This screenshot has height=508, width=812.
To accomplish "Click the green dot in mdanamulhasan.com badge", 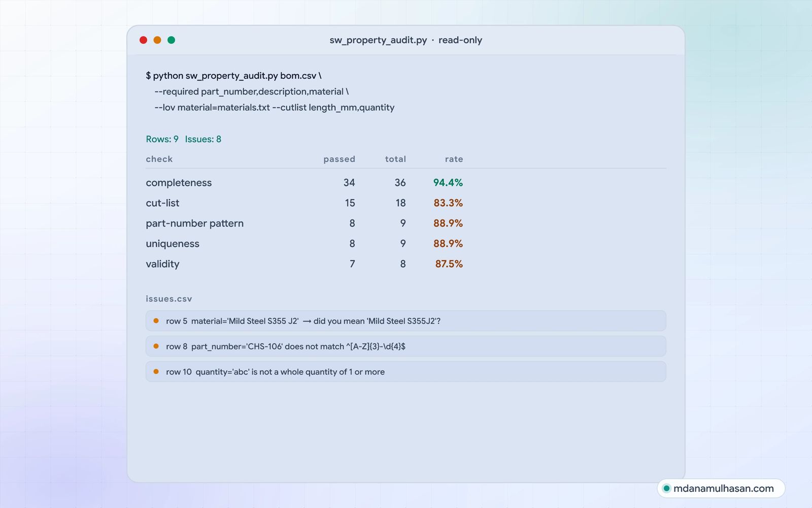I will tap(667, 488).
